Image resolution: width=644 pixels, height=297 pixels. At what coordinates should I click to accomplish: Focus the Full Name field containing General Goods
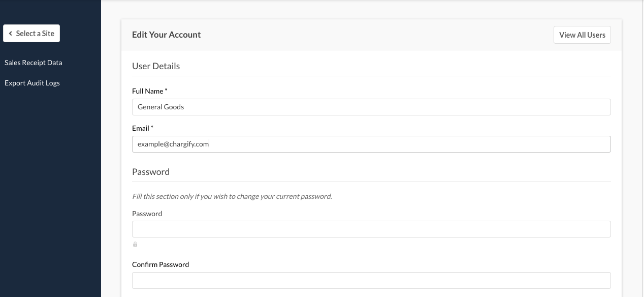pos(371,107)
